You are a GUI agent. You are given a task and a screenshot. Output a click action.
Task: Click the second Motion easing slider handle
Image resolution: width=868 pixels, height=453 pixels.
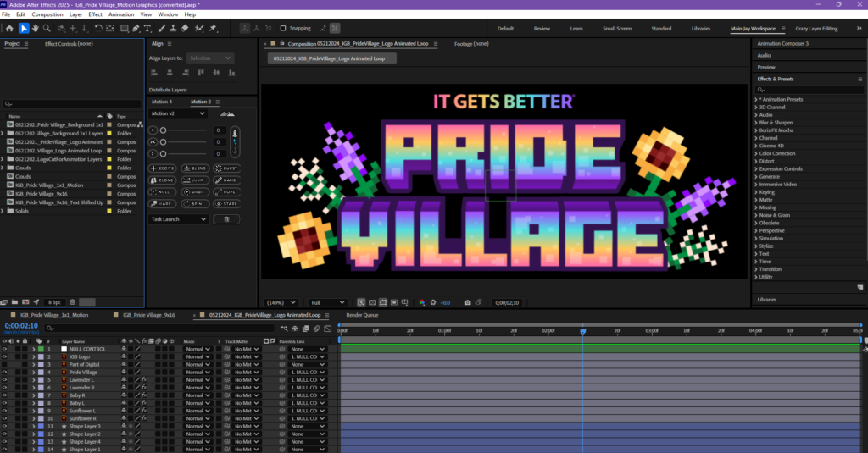click(x=163, y=142)
